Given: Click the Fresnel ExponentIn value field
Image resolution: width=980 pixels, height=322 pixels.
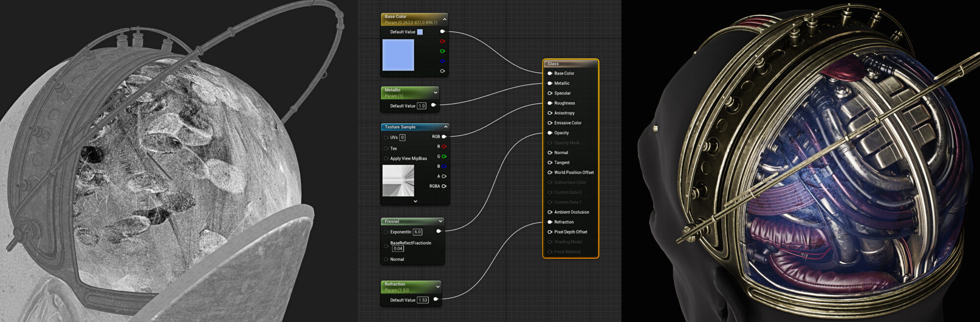Looking at the screenshot, I should pyautogui.click(x=417, y=232).
